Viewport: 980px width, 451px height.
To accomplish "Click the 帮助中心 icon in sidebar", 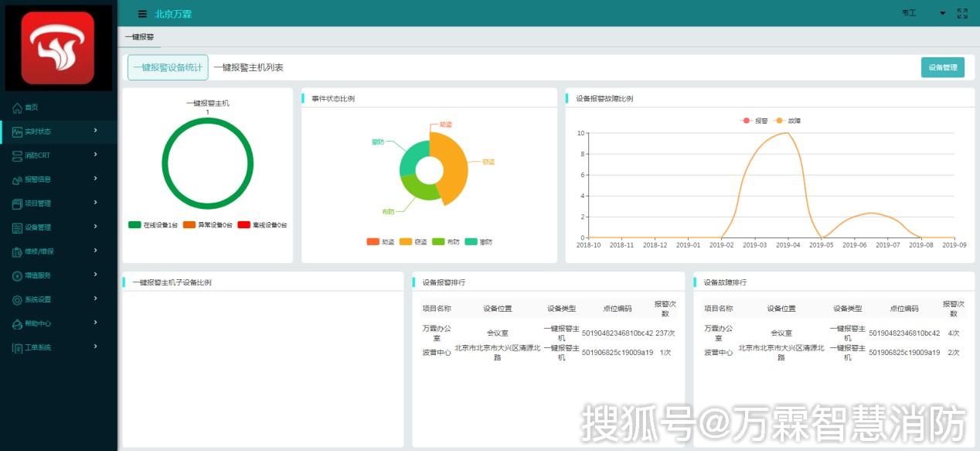I will pyautogui.click(x=17, y=323).
